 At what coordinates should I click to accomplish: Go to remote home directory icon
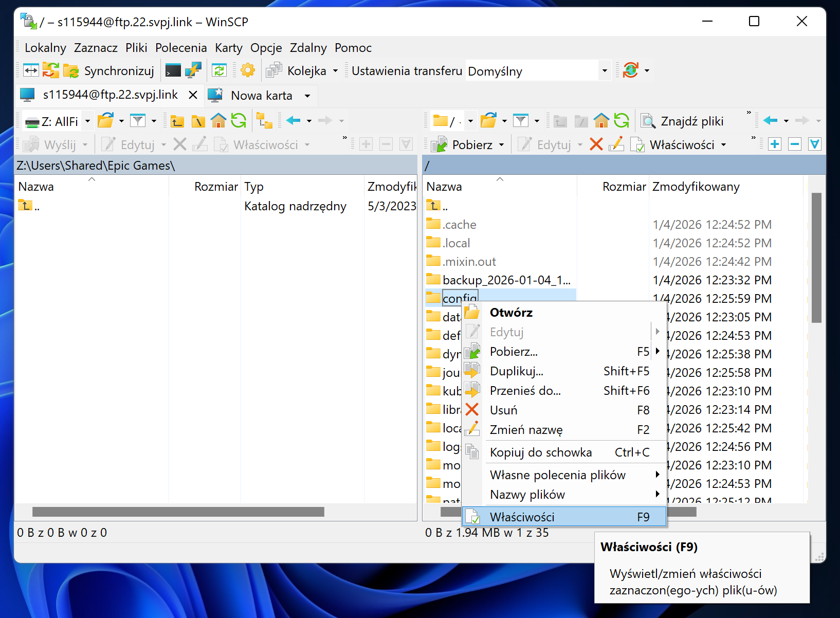(601, 121)
